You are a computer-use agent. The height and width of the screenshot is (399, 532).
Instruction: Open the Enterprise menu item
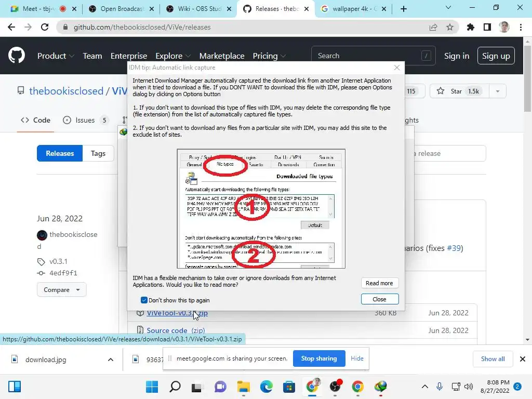129,56
